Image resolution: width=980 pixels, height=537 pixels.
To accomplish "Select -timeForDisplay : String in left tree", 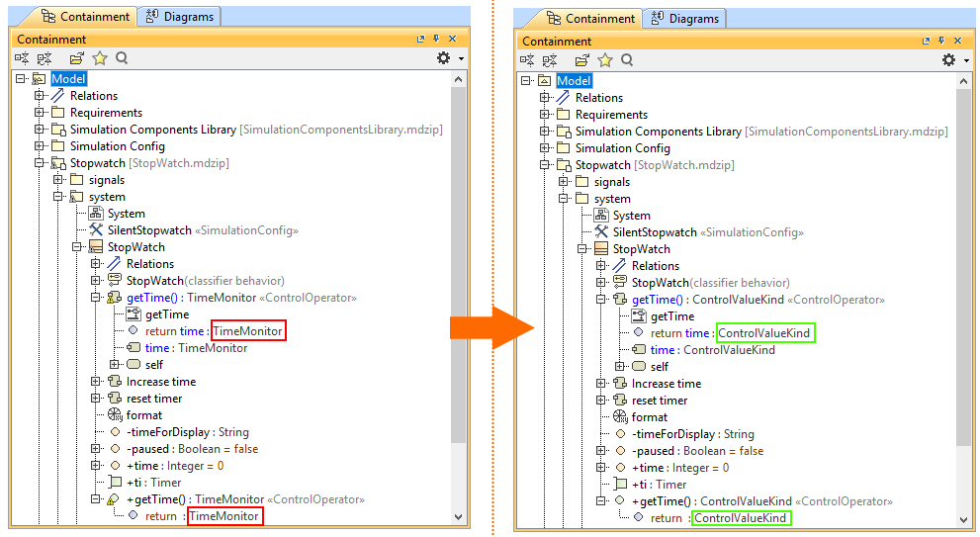I will click(188, 432).
